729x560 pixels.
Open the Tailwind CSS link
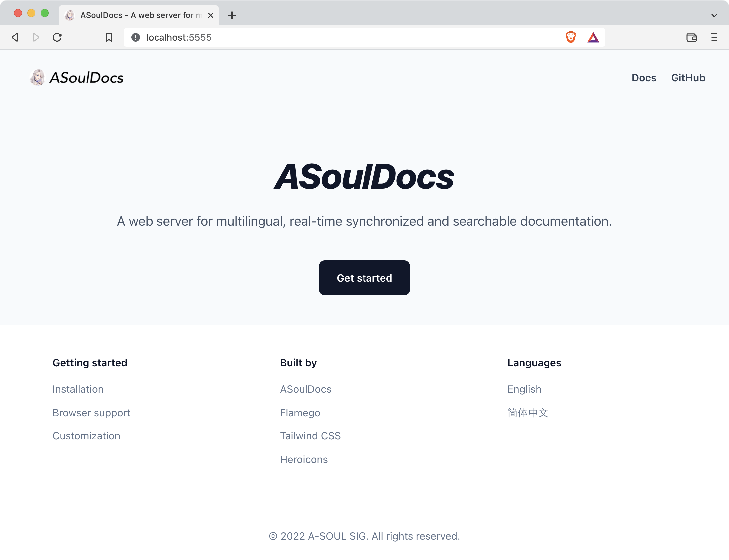click(x=310, y=436)
